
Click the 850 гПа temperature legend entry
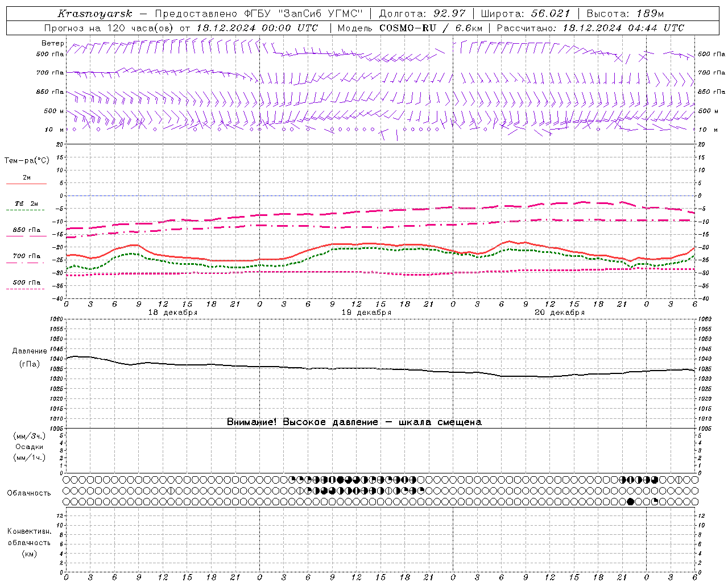[x=27, y=230]
